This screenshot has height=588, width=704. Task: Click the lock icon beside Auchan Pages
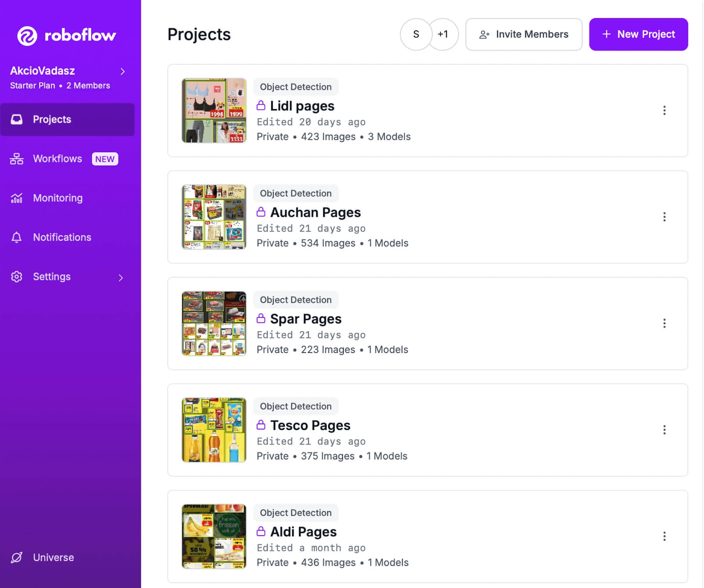pos(261,212)
